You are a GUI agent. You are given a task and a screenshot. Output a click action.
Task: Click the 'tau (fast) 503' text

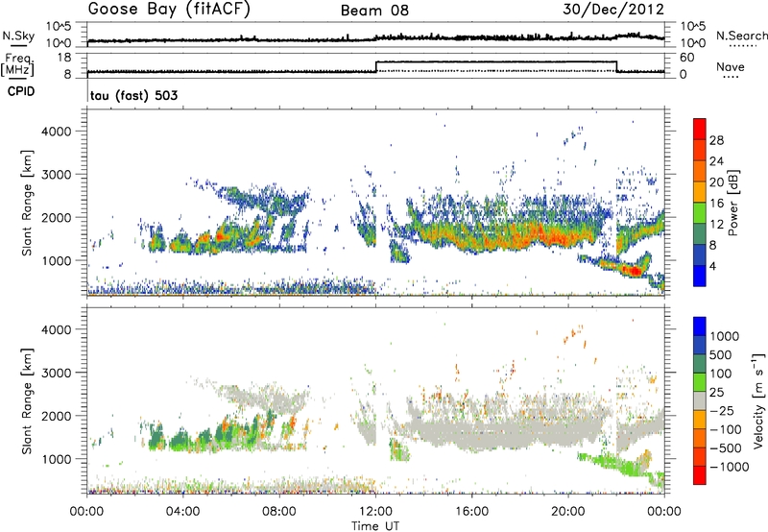(133, 95)
